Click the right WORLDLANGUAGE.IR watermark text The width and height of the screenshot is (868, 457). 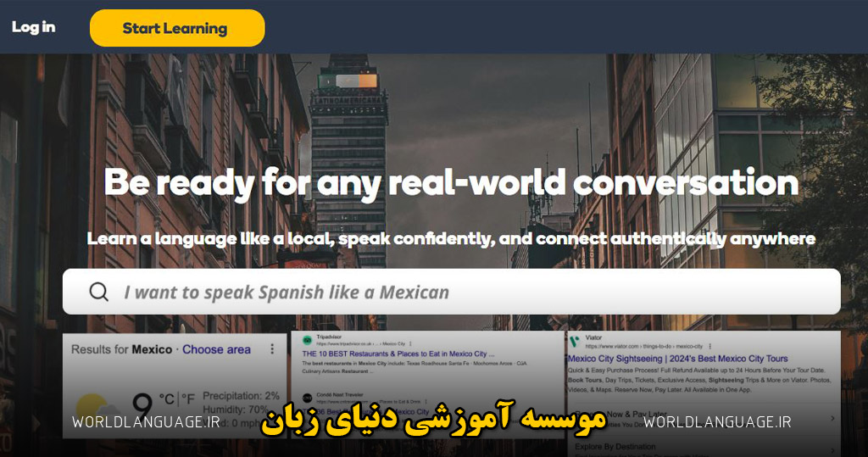point(717,421)
